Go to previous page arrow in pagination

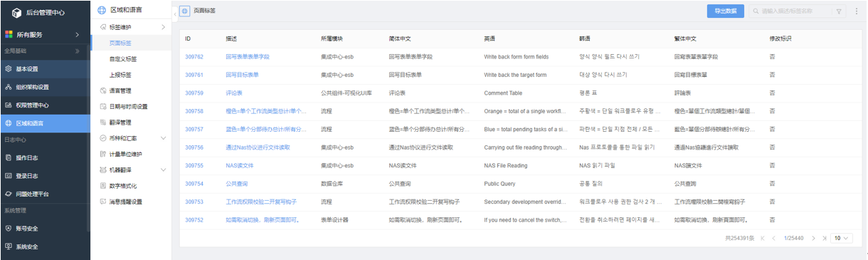click(773, 238)
